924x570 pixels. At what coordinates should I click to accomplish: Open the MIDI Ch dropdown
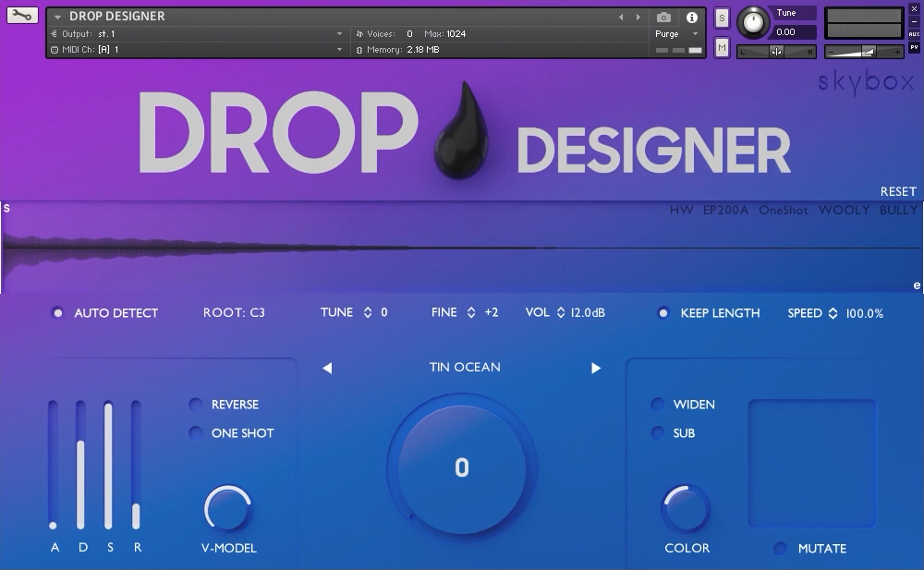[x=339, y=50]
